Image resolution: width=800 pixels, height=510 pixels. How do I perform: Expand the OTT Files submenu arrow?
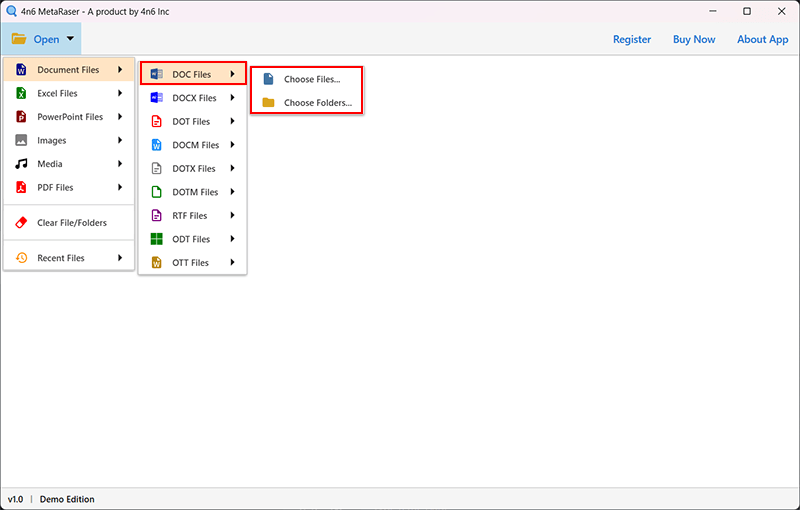(x=232, y=262)
